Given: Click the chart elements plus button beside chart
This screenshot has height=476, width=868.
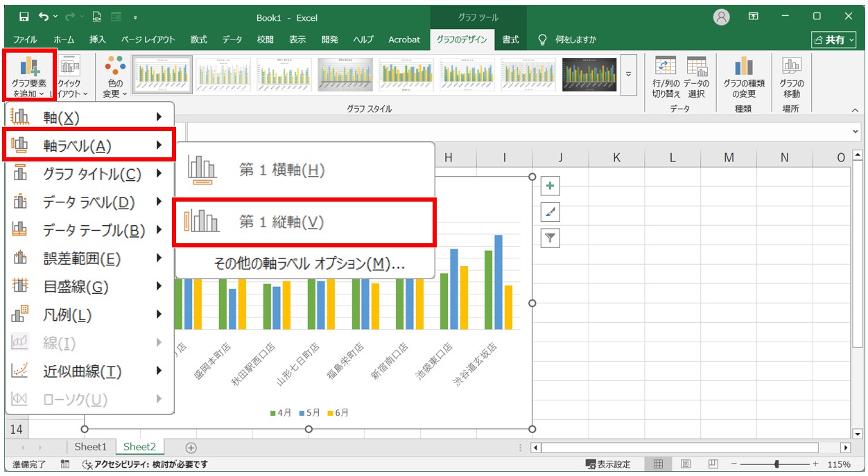Looking at the screenshot, I should (x=550, y=186).
